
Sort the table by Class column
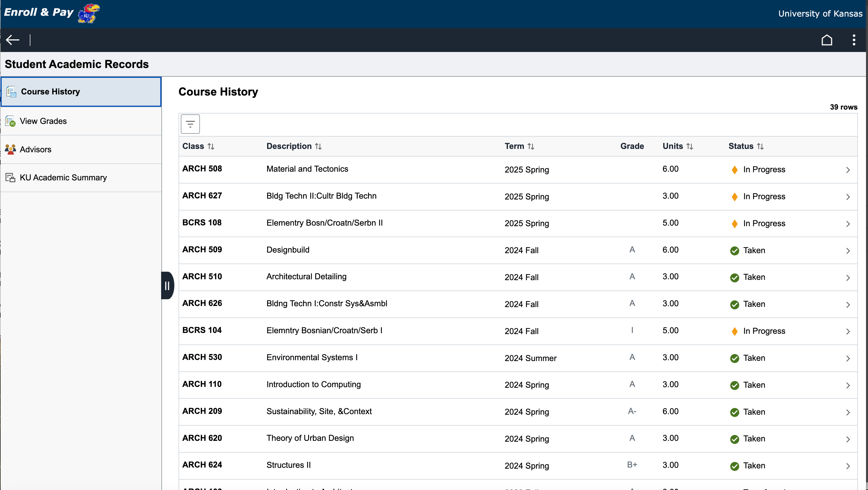coord(211,146)
